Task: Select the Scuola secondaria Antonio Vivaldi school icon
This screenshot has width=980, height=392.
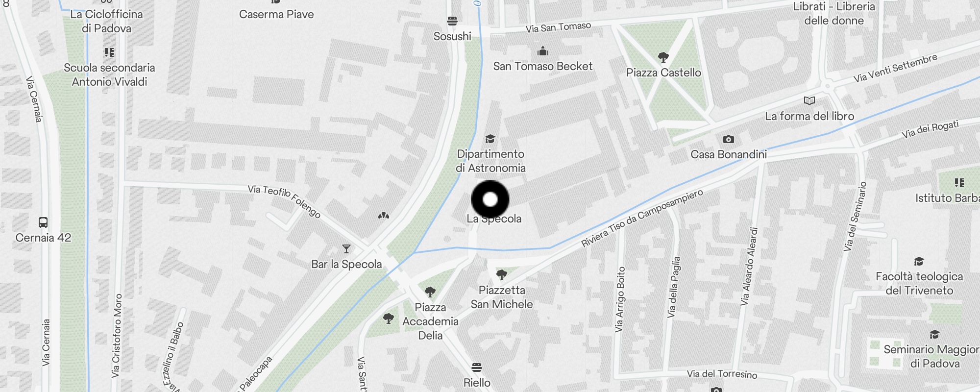Action: pyautogui.click(x=109, y=52)
